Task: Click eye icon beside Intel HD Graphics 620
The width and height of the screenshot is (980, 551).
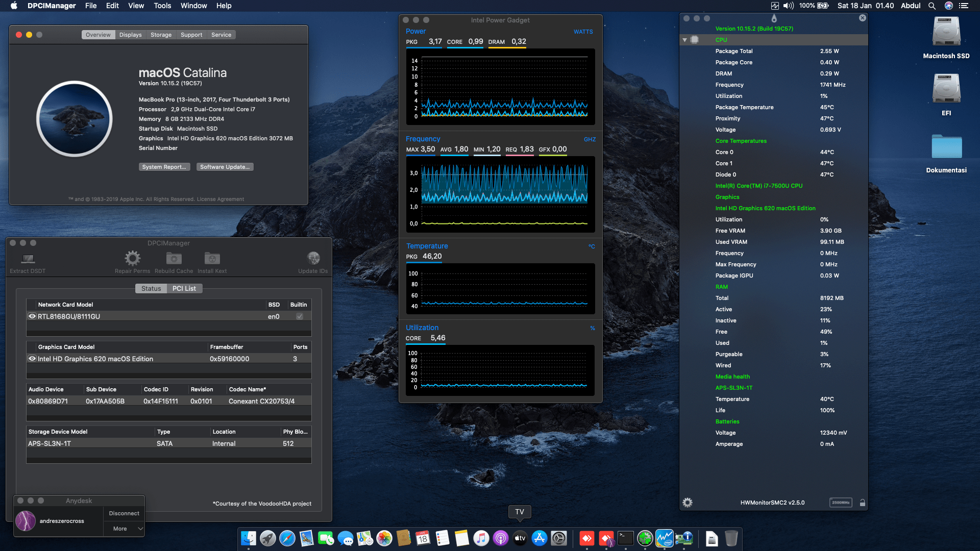Action: coord(32,359)
